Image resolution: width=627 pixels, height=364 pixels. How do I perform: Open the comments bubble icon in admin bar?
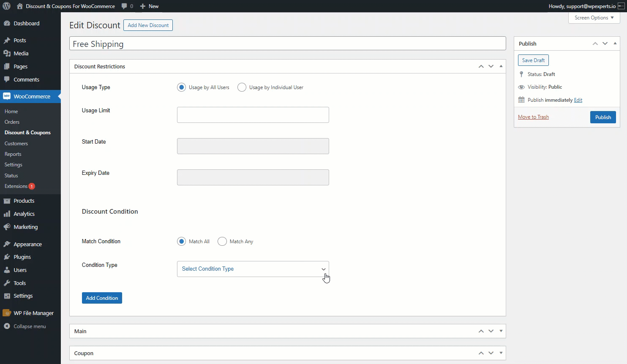(x=124, y=6)
